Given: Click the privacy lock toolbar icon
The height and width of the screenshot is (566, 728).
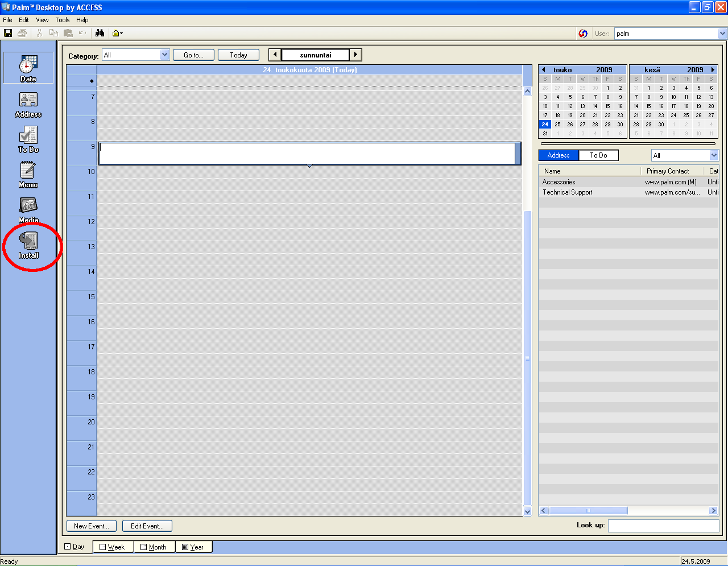Looking at the screenshot, I should coord(117,33).
